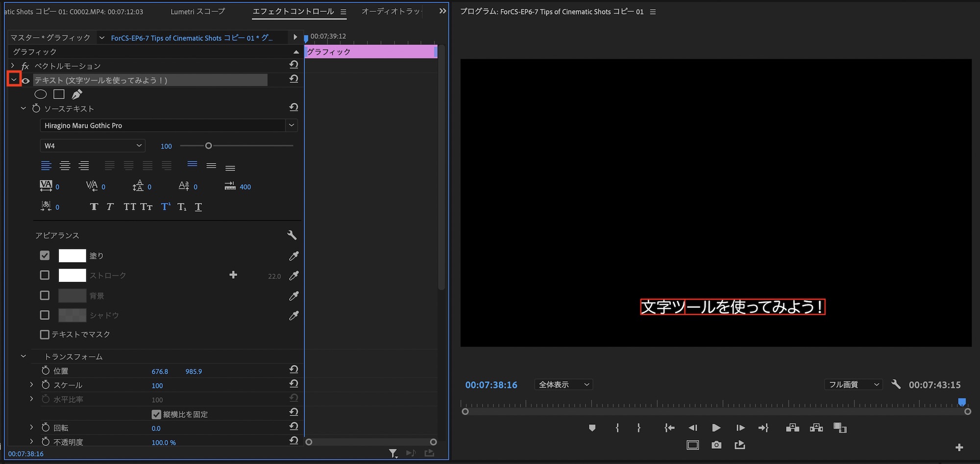Image resolution: width=980 pixels, height=464 pixels.
Task: Enable the テキストでマスク checkbox
Action: 45,334
